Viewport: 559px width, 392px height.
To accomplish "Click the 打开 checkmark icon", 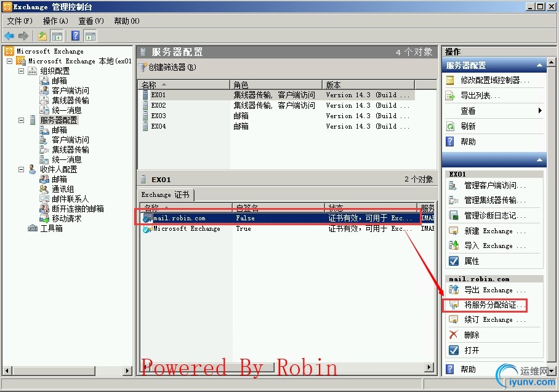I will [454, 350].
